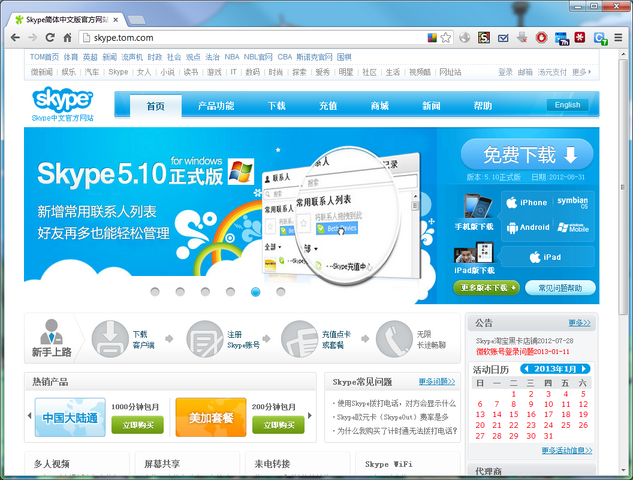
Task: Show next hot products with right arrow
Action: click(x=310, y=415)
